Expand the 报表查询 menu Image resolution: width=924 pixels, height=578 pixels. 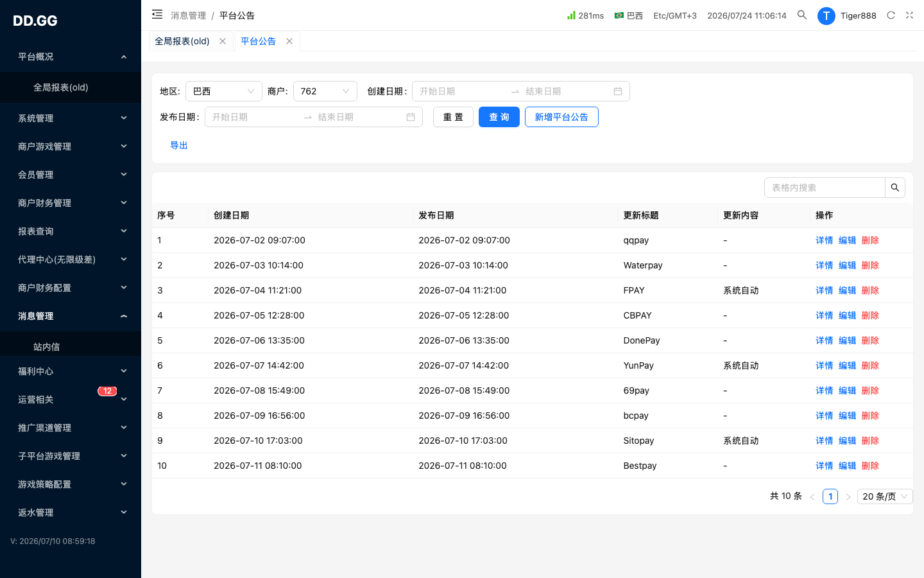click(x=71, y=231)
